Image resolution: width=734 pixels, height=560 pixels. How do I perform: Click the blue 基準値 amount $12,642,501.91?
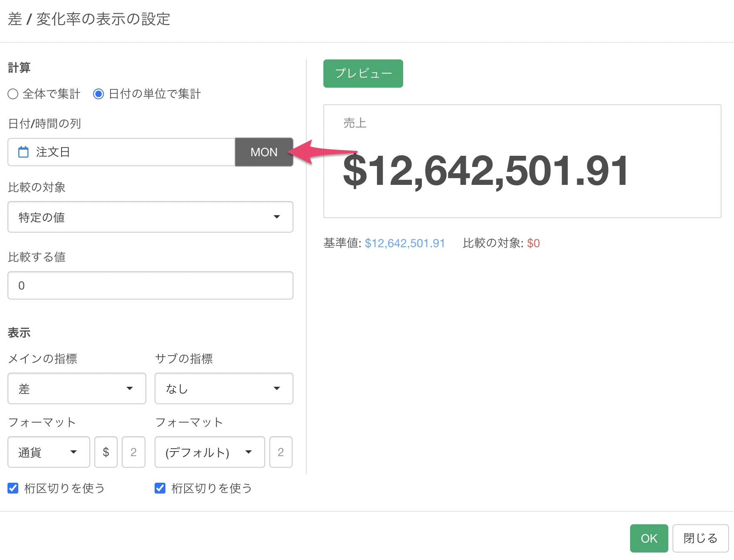tap(405, 243)
